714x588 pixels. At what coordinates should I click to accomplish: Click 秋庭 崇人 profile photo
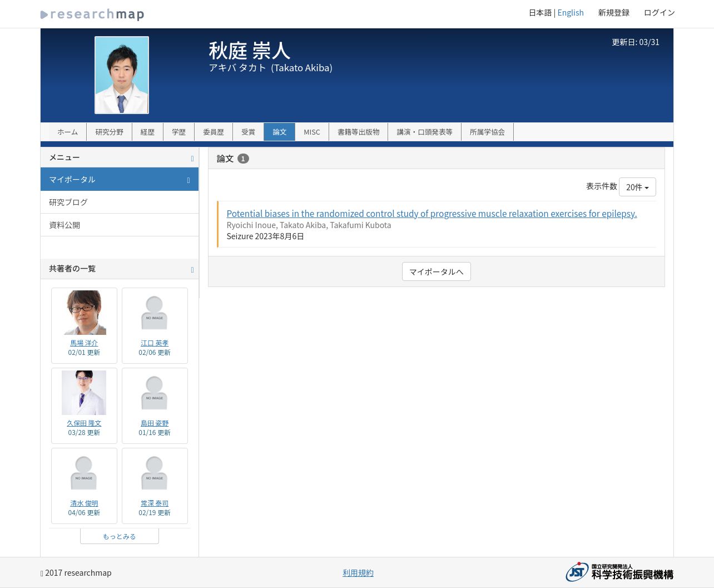tap(122, 75)
